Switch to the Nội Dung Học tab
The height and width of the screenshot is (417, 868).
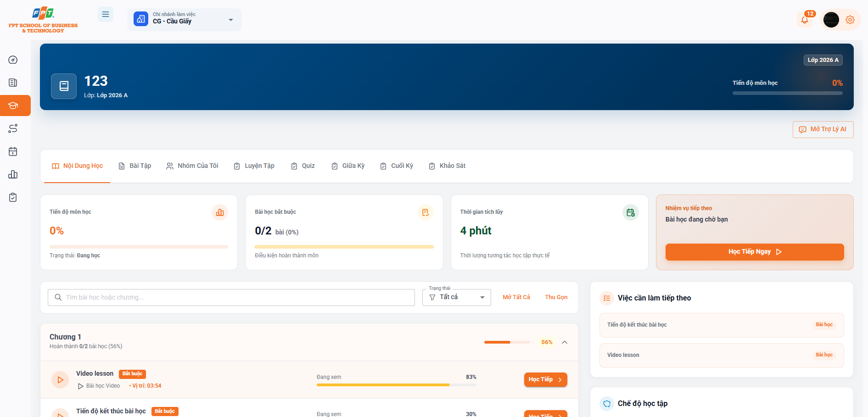(x=77, y=166)
